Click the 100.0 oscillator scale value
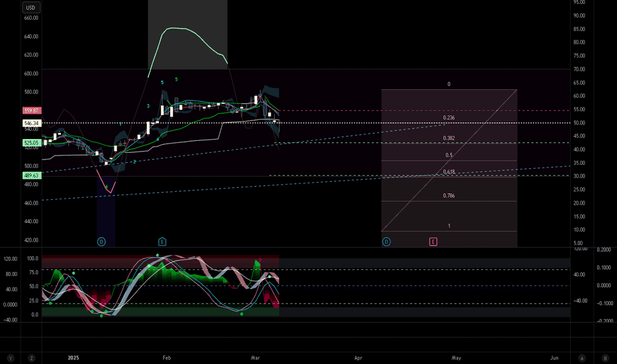 coord(32,258)
